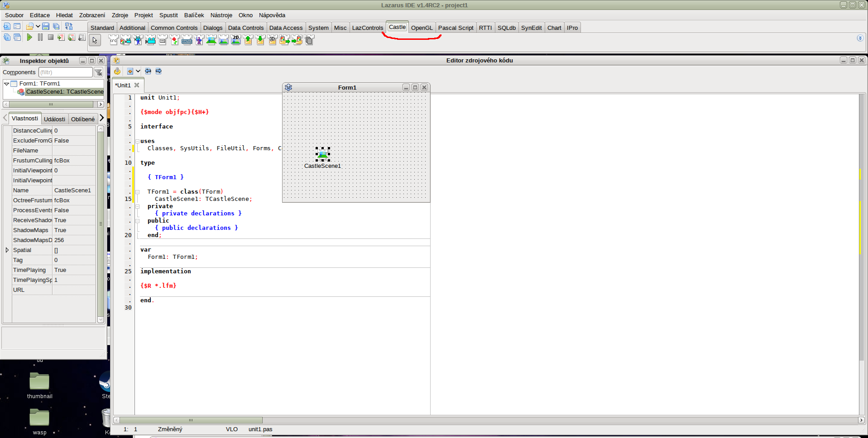868x438 pixels.
Task: Pick the 3D castle component icon
Action: coord(272,40)
